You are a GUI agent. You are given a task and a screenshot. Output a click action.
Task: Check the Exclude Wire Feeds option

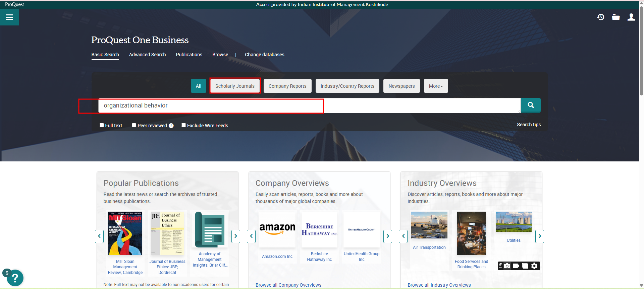click(x=183, y=125)
